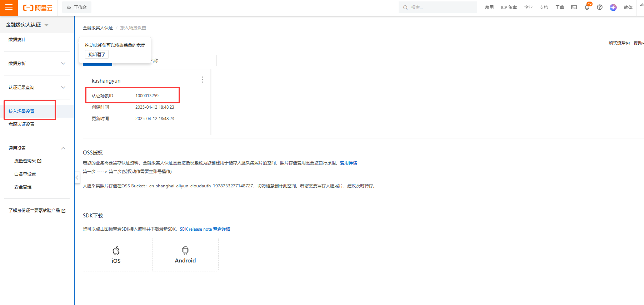Open the 费用详情 link

point(348,163)
